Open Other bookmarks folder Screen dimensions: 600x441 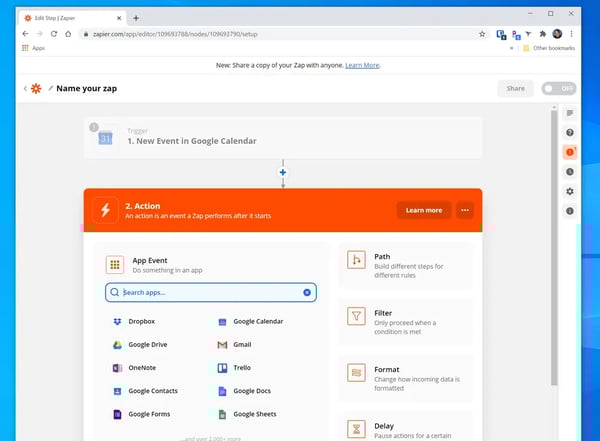click(x=549, y=48)
